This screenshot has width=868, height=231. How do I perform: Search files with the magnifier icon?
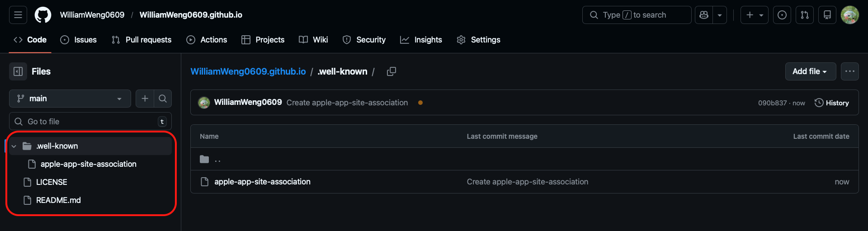click(x=163, y=99)
